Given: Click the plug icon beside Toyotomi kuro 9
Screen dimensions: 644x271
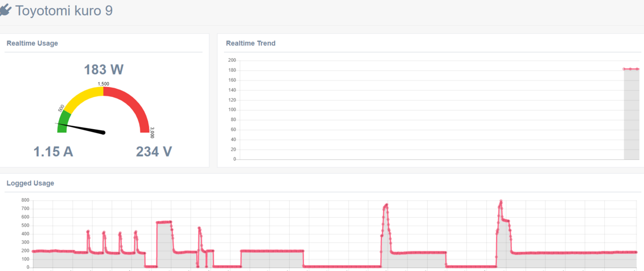Looking at the screenshot, I should pyautogui.click(x=6, y=11).
